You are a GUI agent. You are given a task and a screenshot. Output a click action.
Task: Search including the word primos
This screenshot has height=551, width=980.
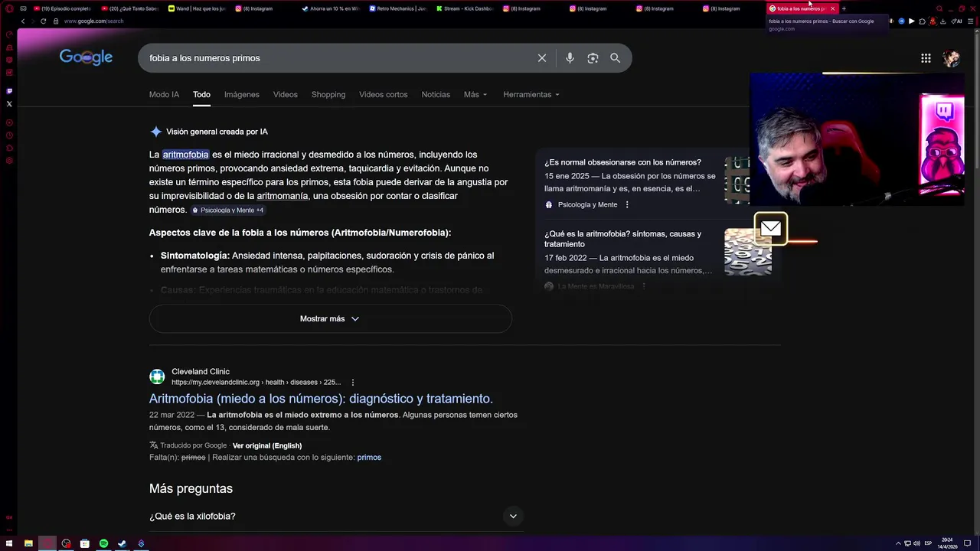(x=369, y=457)
